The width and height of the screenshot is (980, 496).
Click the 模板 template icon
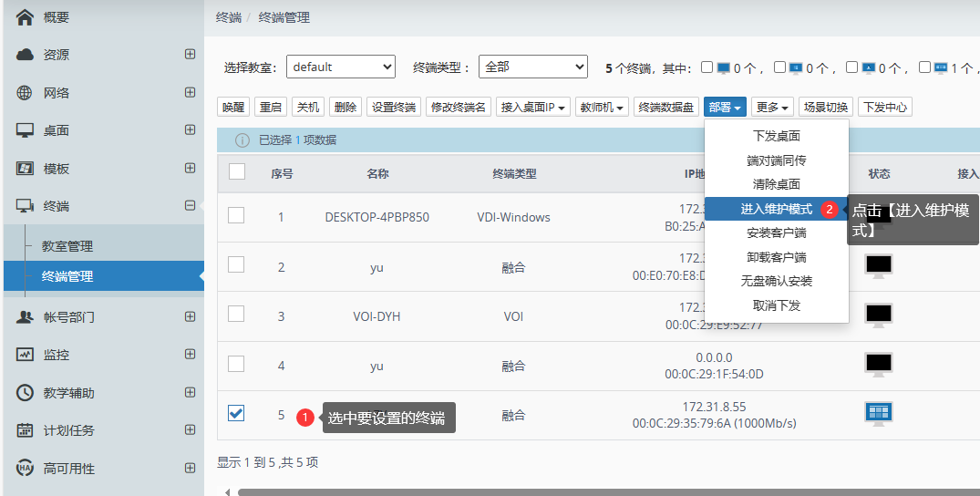point(26,169)
